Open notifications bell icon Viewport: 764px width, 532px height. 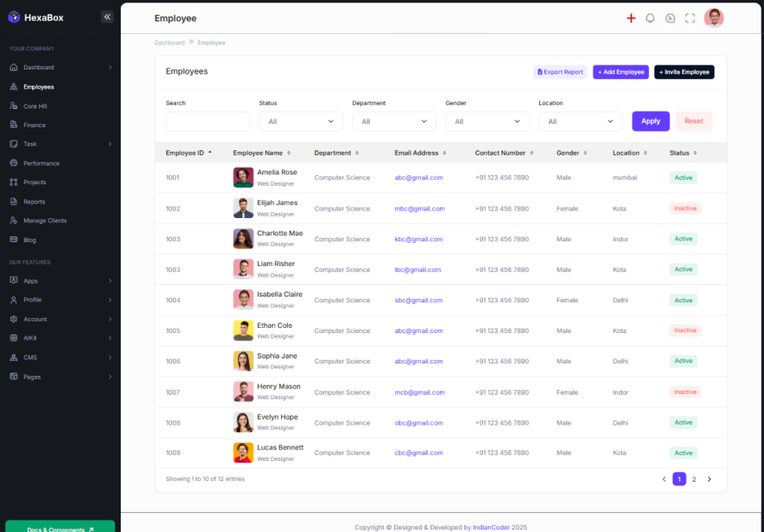point(650,18)
